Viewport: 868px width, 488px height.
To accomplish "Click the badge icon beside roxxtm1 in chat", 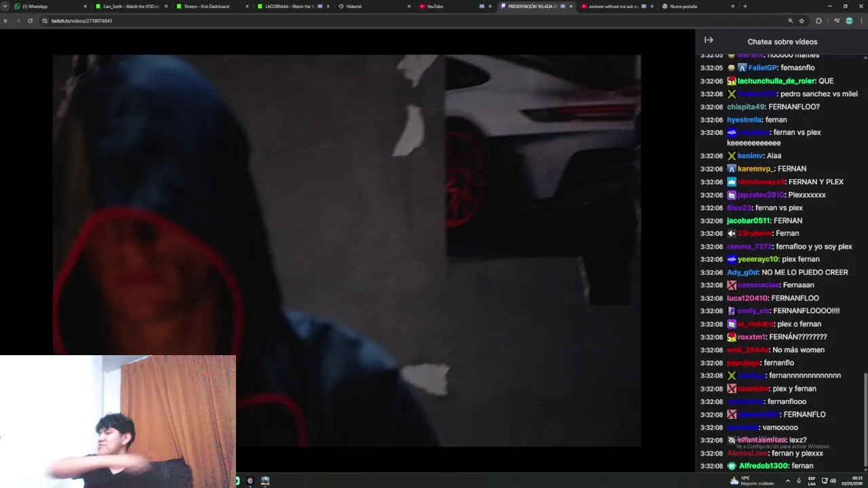I will point(732,337).
